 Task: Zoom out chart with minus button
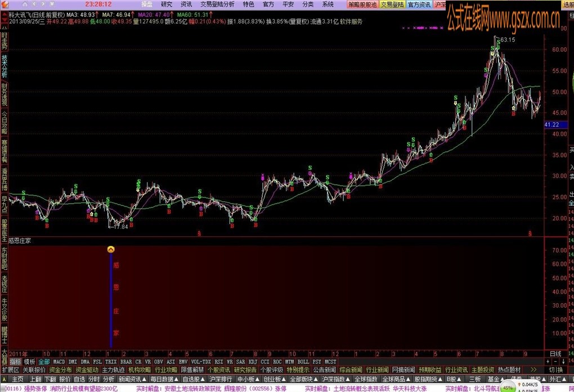click(555, 362)
